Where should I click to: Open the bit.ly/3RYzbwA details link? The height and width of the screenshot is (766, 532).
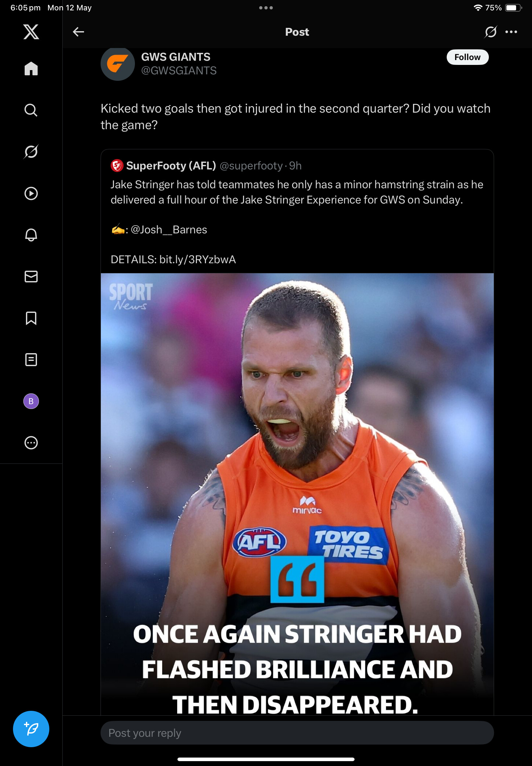click(x=197, y=259)
